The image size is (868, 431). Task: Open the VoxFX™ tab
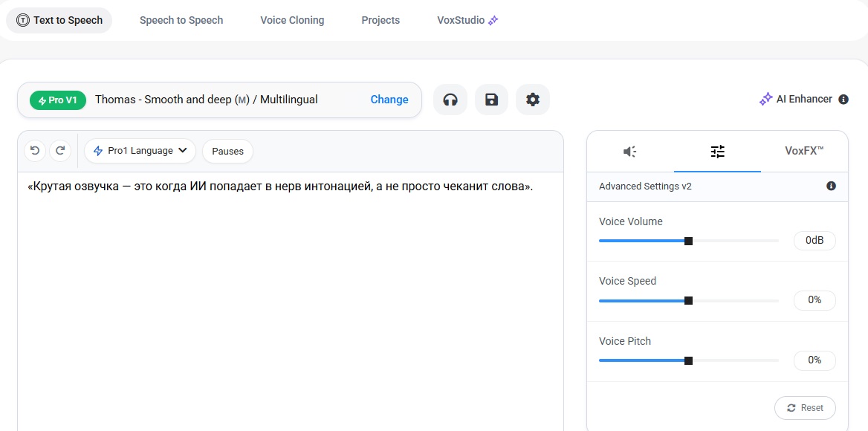coord(804,151)
